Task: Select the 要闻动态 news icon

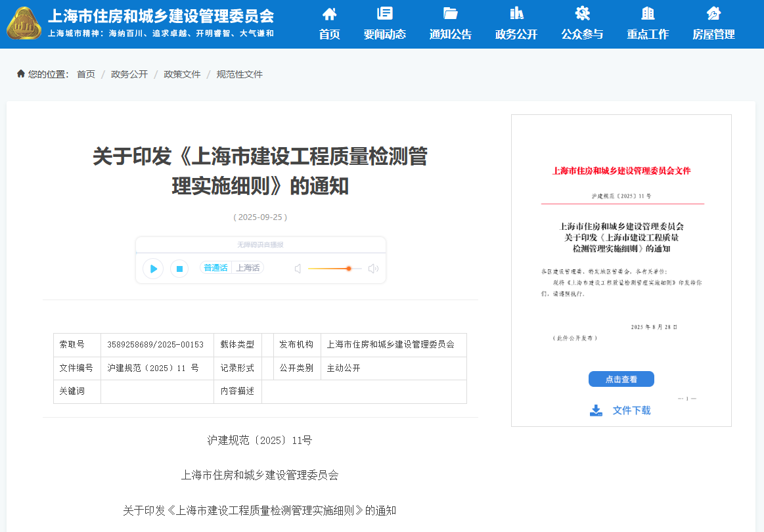Action: click(384, 14)
